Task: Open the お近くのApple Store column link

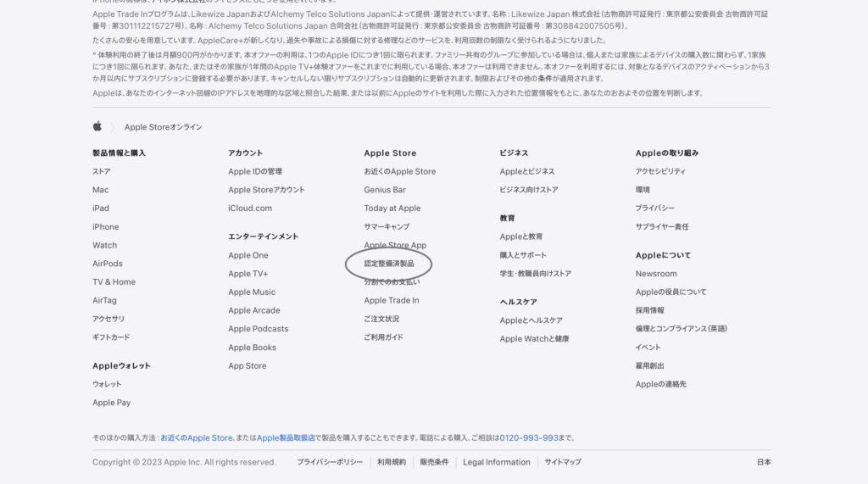Action: (400, 171)
